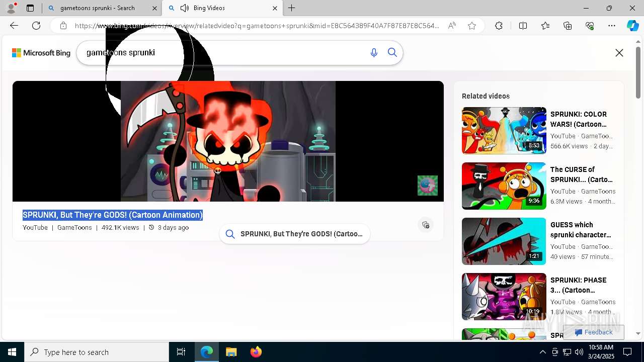Show hidden system tray icons
This screenshot has height=362, width=644.
point(542,352)
